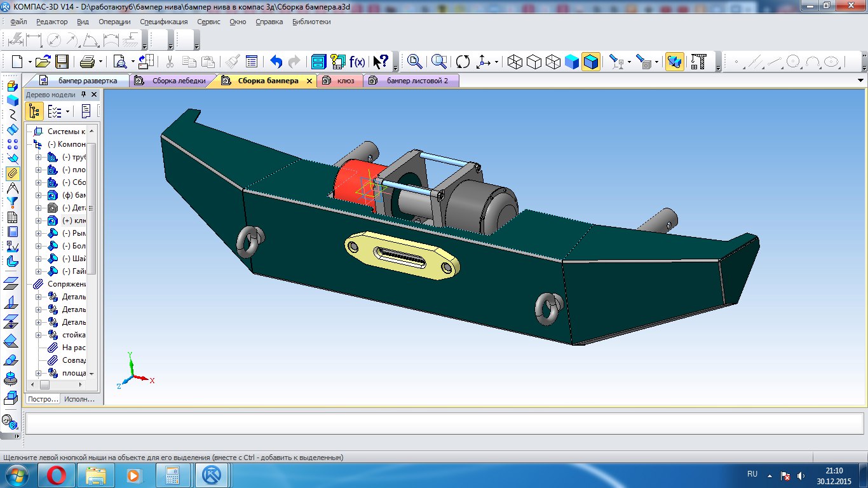Click the empty command prompt input field

coord(444,423)
